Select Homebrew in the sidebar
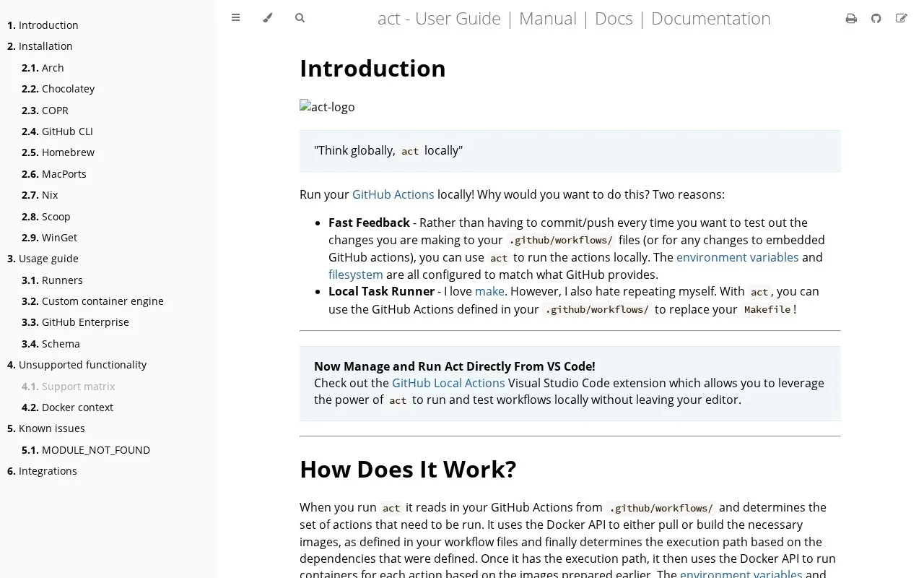Screen dimensions: 924x578 pos(58,152)
